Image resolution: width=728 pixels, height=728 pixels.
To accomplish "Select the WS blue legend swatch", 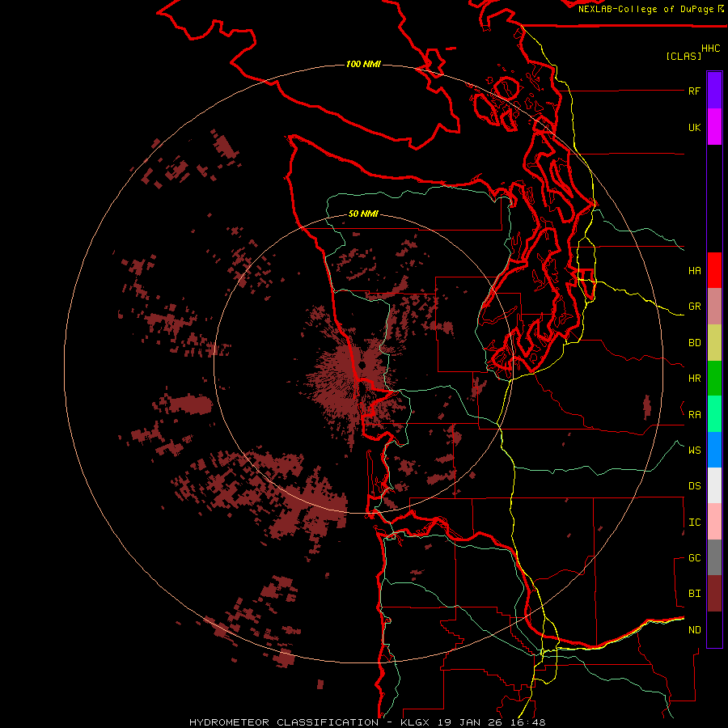I will click(x=714, y=450).
